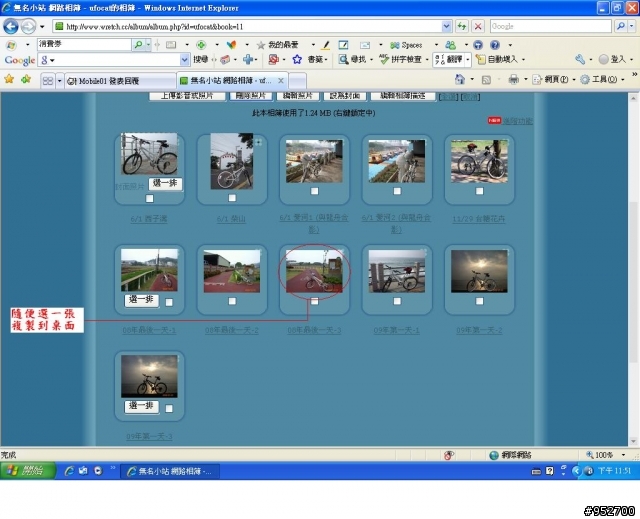The height and width of the screenshot is (519, 640).
Task: Click 選一排 button next to 6/1 西子灣
Action: click(165, 184)
